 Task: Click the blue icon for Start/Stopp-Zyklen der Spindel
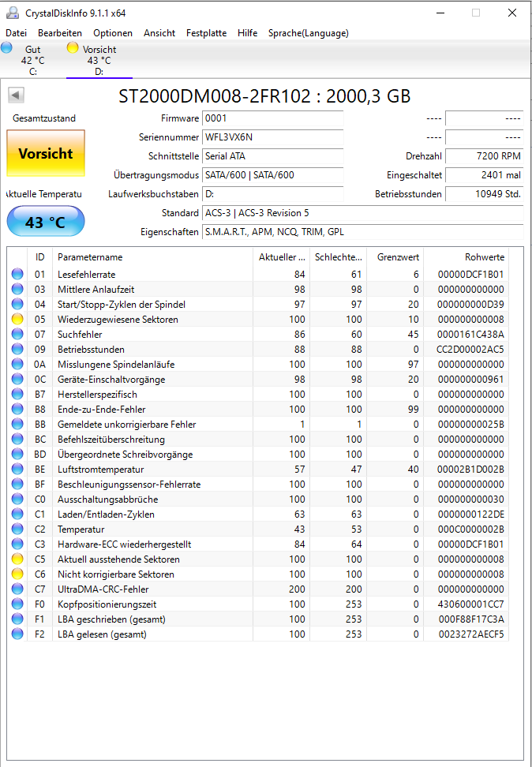click(x=17, y=305)
